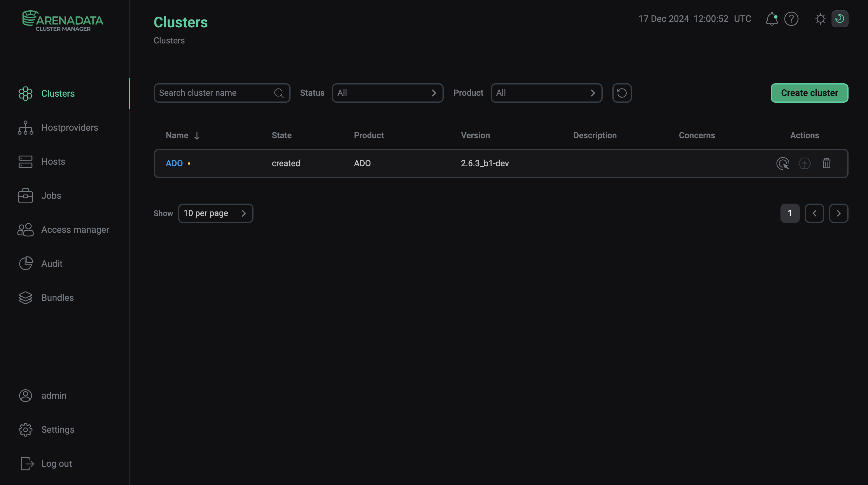This screenshot has height=485, width=868.
Task: Delete the ADO cluster
Action: tap(827, 163)
